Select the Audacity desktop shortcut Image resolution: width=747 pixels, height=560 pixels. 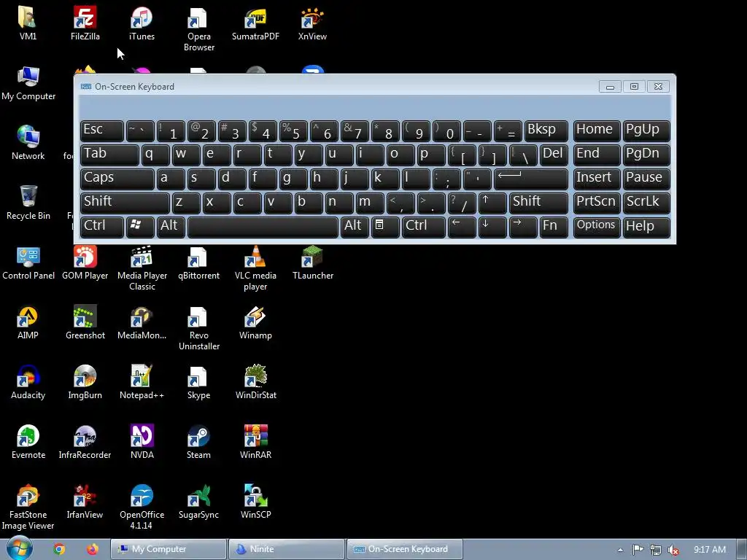(x=28, y=383)
